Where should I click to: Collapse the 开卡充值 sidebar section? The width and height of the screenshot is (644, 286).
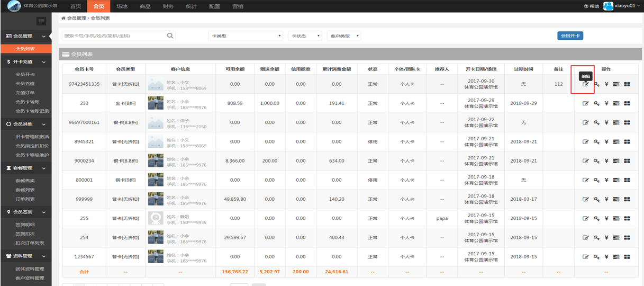click(x=26, y=61)
